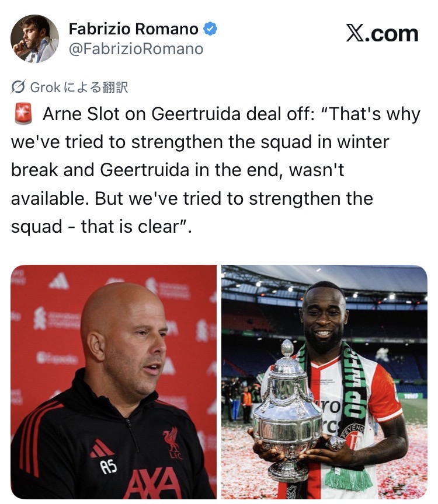Image resolution: width=438 pixels, height=504 pixels.
Task: Click the red siren emoji
Action: [x=23, y=114]
